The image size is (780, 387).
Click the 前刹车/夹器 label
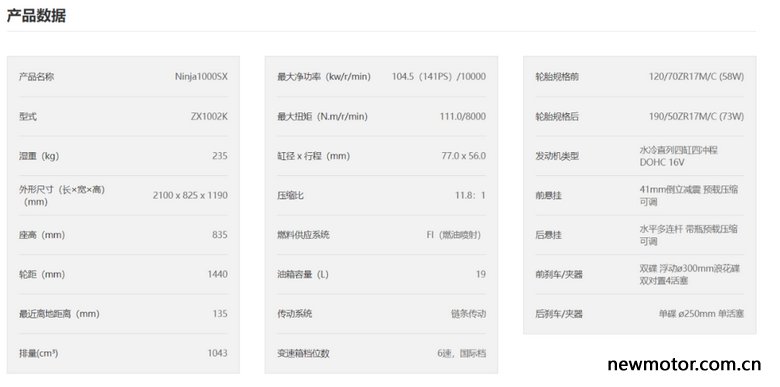[559, 274]
